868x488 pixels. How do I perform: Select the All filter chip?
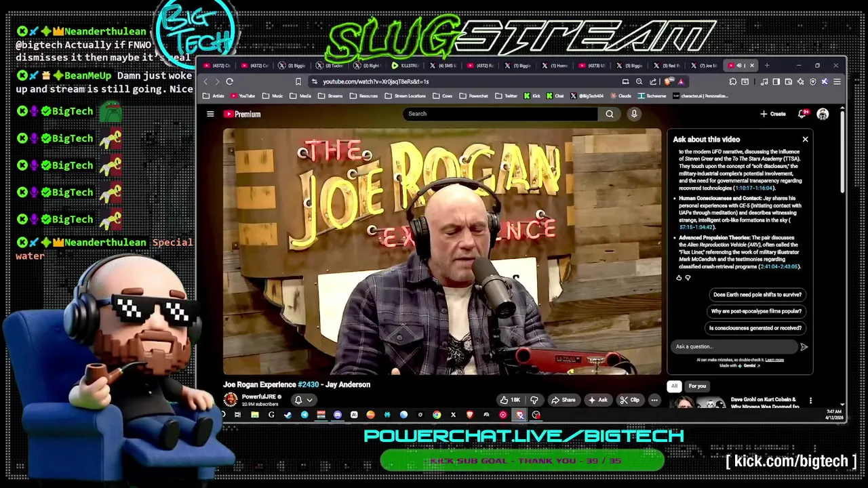674,386
